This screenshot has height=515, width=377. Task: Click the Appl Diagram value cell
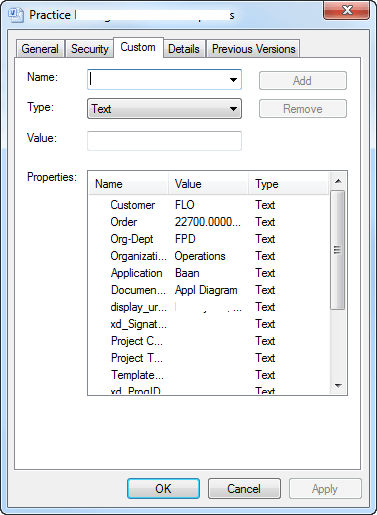click(206, 290)
